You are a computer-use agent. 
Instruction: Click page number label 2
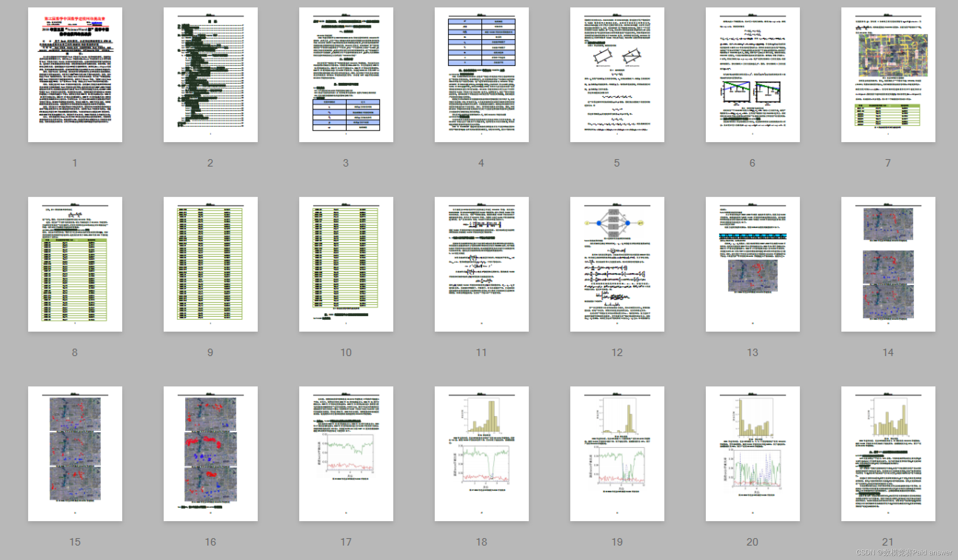[x=210, y=163]
